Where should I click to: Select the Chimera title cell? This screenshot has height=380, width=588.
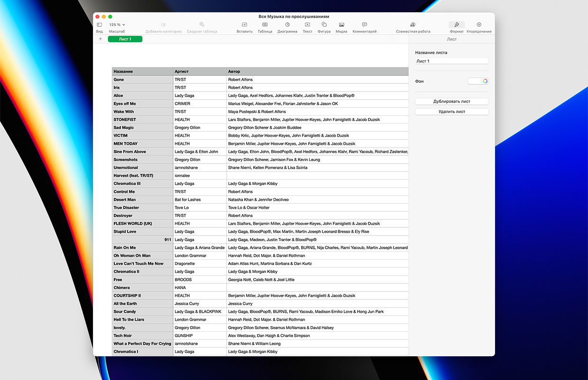[142, 288]
